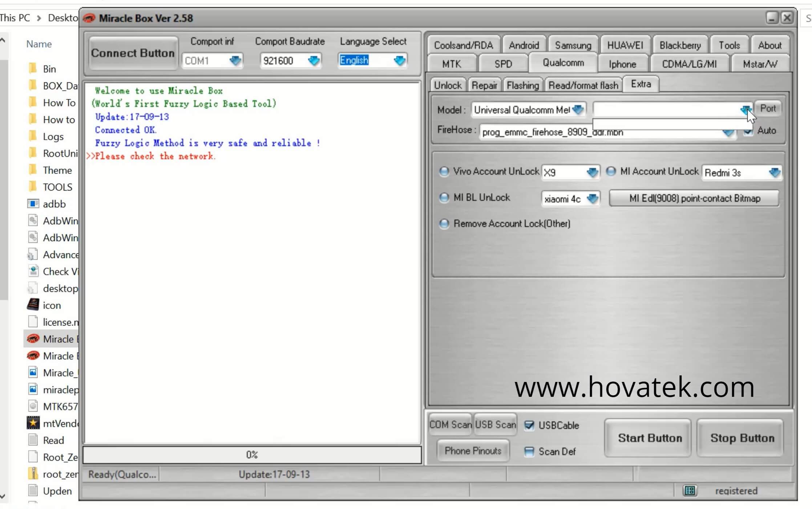Image resolution: width=812 pixels, height=509 pixels.
Task: Select the Theme folder icon in Explorer
Action: [33, 170]
